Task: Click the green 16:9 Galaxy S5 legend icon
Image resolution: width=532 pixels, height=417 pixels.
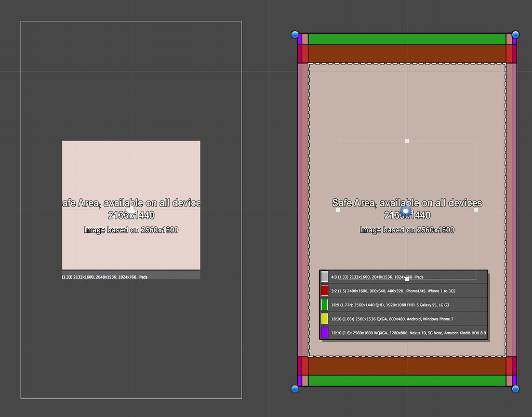Action: 325,305
